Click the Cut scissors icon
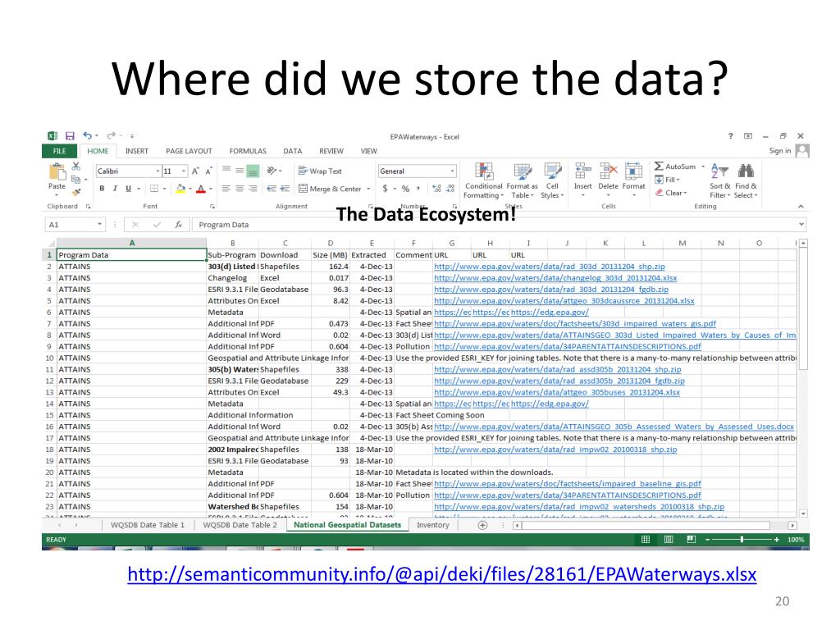 pyautogui.click(x=76, y=166)
